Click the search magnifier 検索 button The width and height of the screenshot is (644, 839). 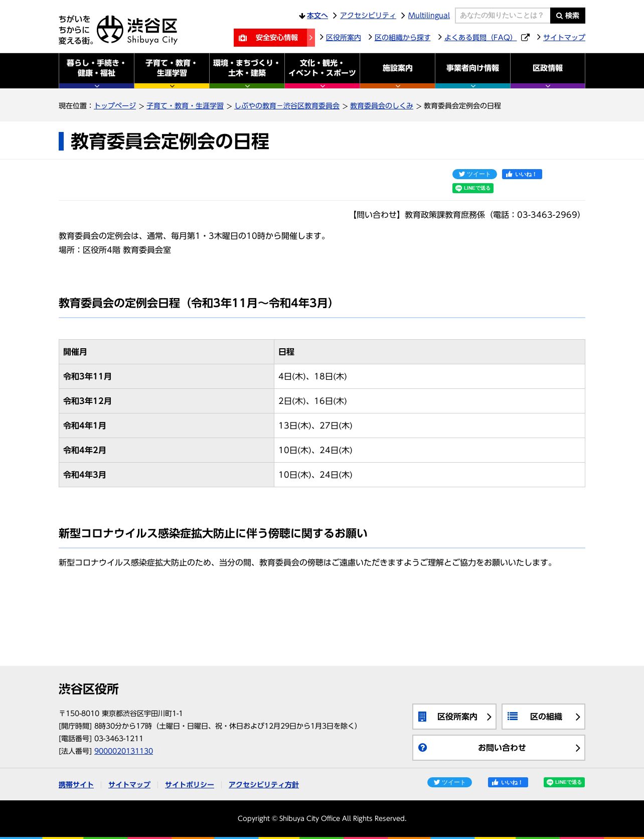click(567, 16)
